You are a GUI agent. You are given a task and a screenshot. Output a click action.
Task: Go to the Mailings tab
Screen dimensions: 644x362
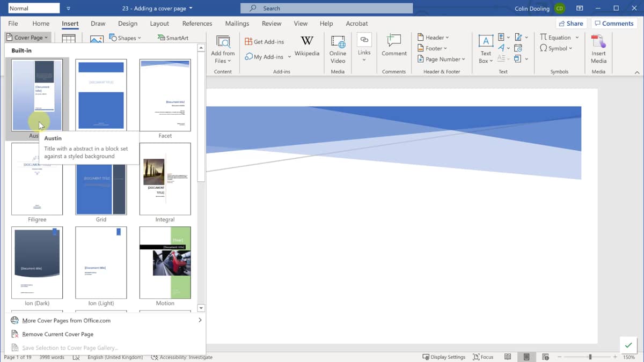coord(237,24)
